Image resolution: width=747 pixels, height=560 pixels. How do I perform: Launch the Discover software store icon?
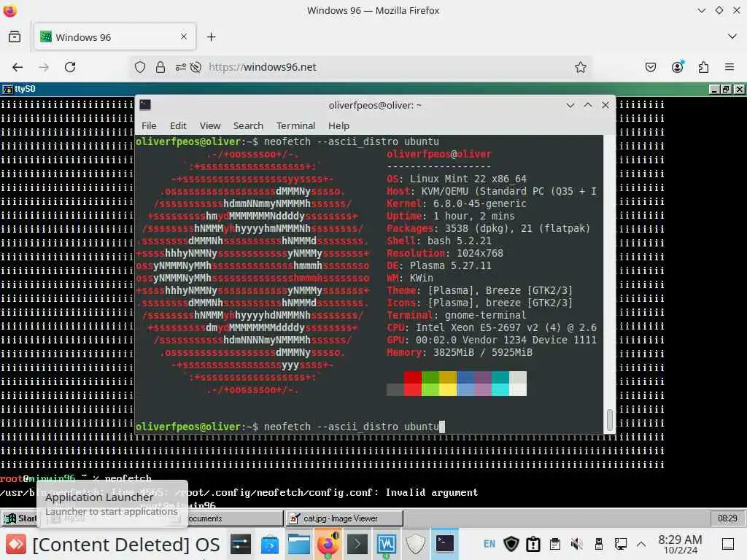[x=270, y=544]
